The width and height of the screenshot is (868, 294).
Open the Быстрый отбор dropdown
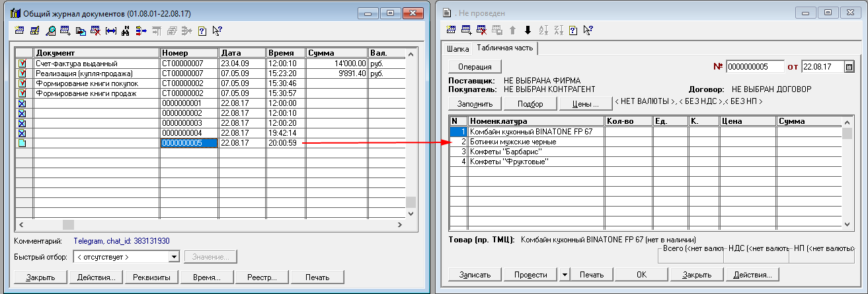[x=175, y=256]
